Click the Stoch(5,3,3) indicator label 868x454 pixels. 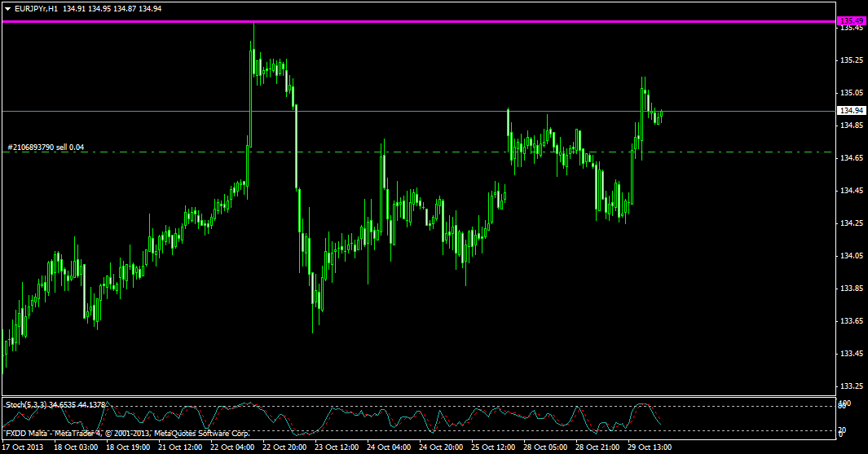tap(26, 404)
